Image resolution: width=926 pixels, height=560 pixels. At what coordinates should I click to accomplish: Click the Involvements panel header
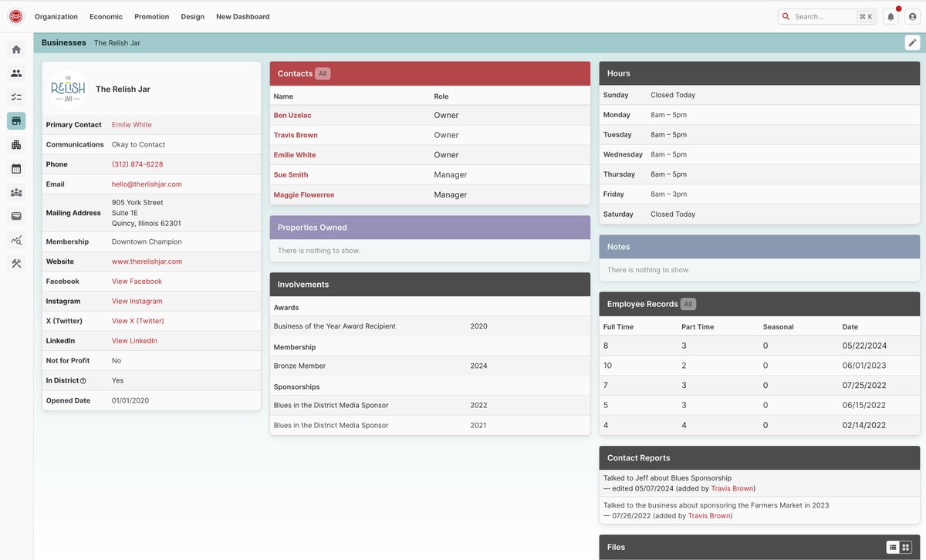point(430,285)
